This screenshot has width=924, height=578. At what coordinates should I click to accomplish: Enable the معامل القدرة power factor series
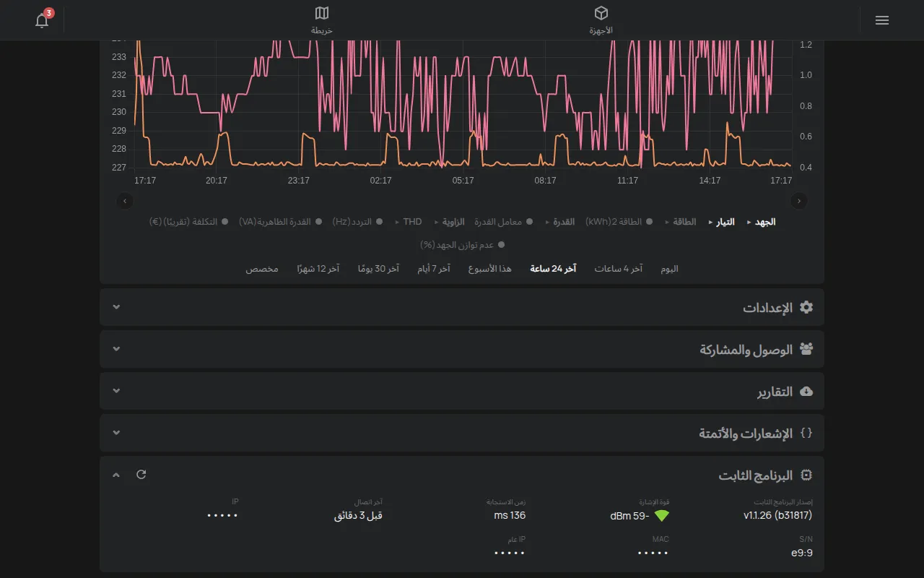tap(503, 222)
